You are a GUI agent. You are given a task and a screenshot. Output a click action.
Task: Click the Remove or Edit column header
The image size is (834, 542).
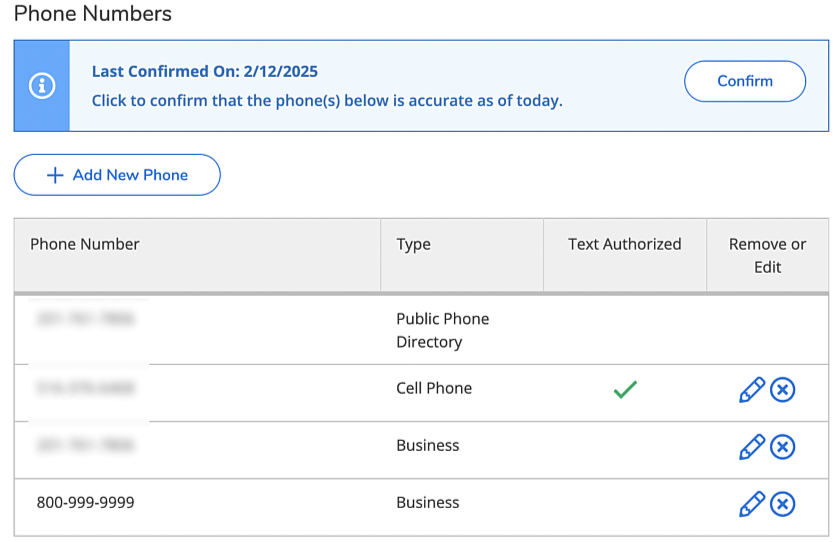[x=767, y=255]
